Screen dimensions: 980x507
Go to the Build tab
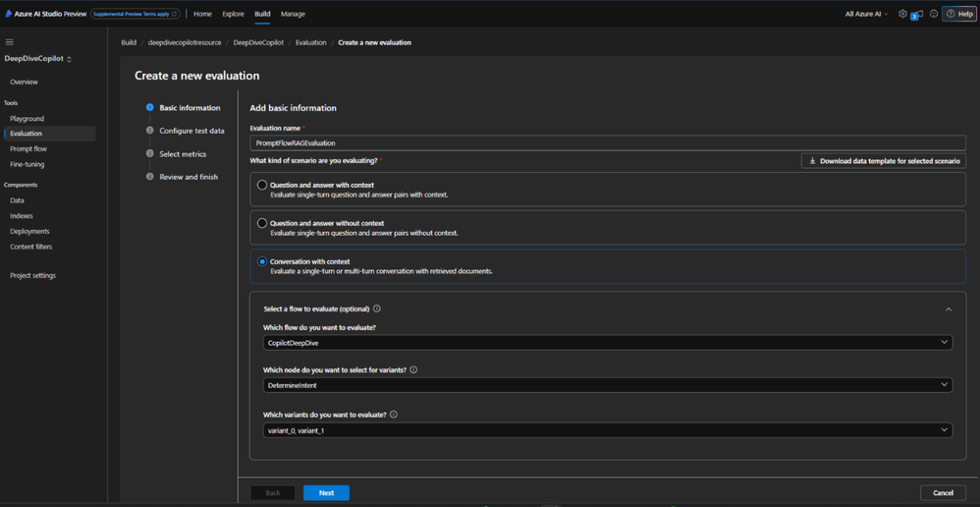[262, 14]
